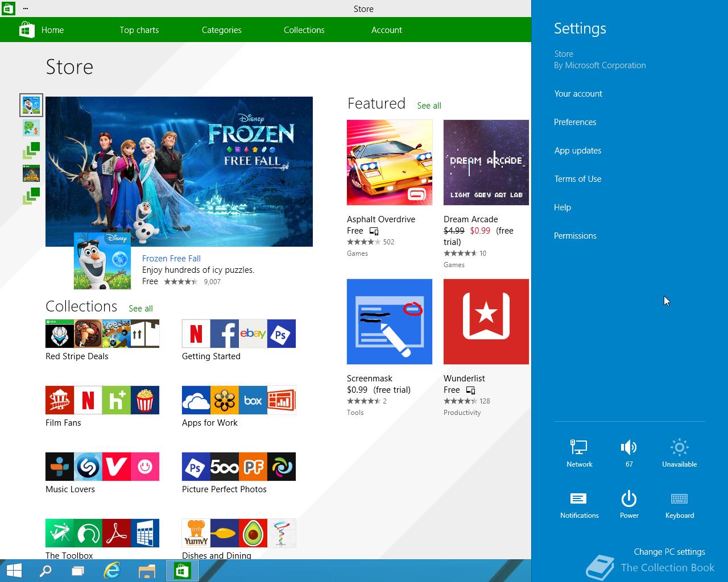Open File Explorer from the taskbar

click(x=147, y=571)
